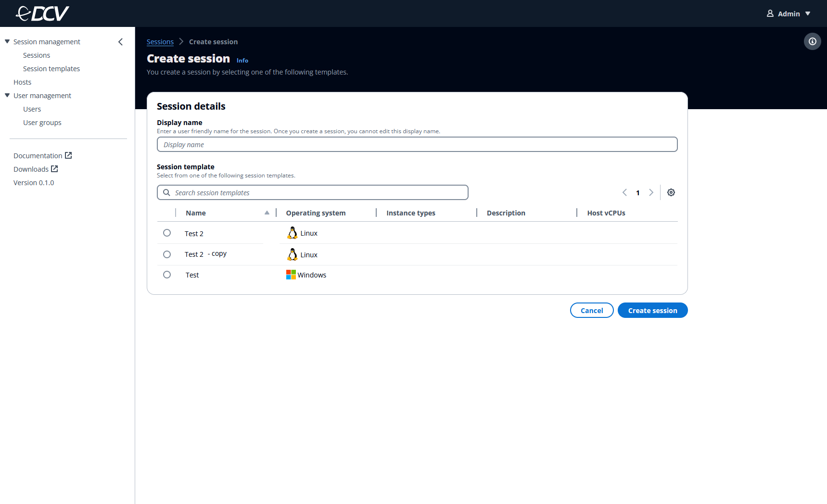The width and height of the screenshot is (827, 504).
Task: Select the Test Windows template radio button
Action: click(167, 274)
